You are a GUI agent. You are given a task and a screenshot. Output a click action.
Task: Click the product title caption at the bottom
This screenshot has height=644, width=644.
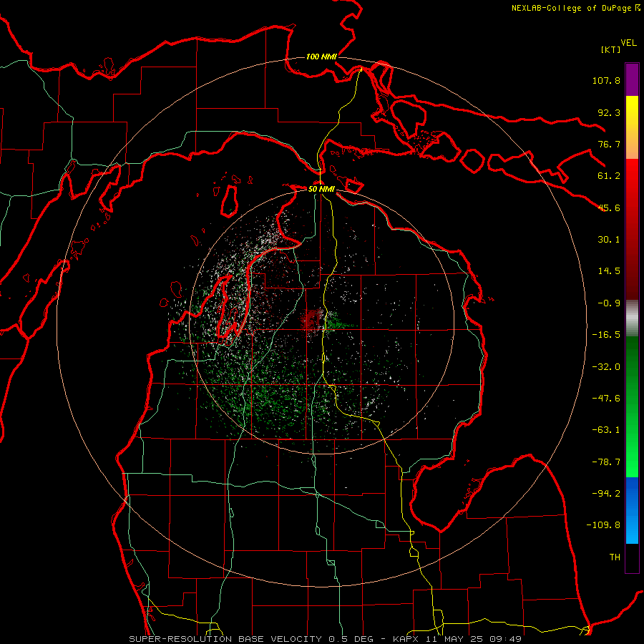click(326, 639)
